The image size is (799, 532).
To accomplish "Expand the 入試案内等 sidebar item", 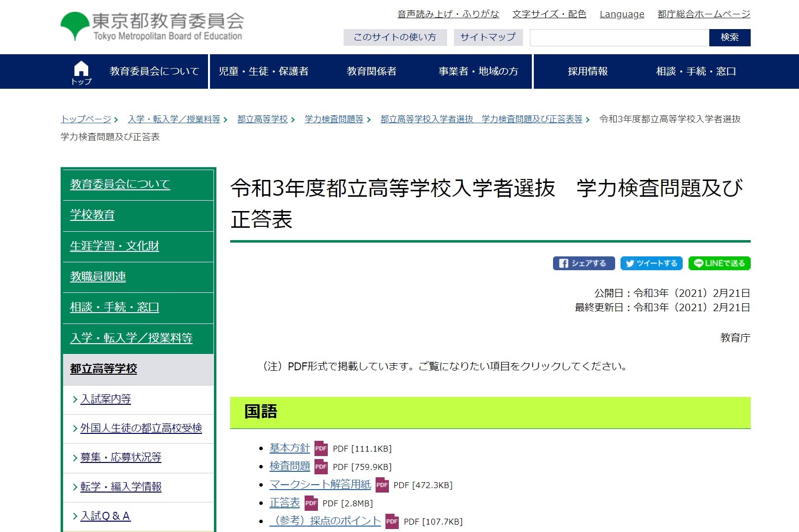I will point(106,399).
